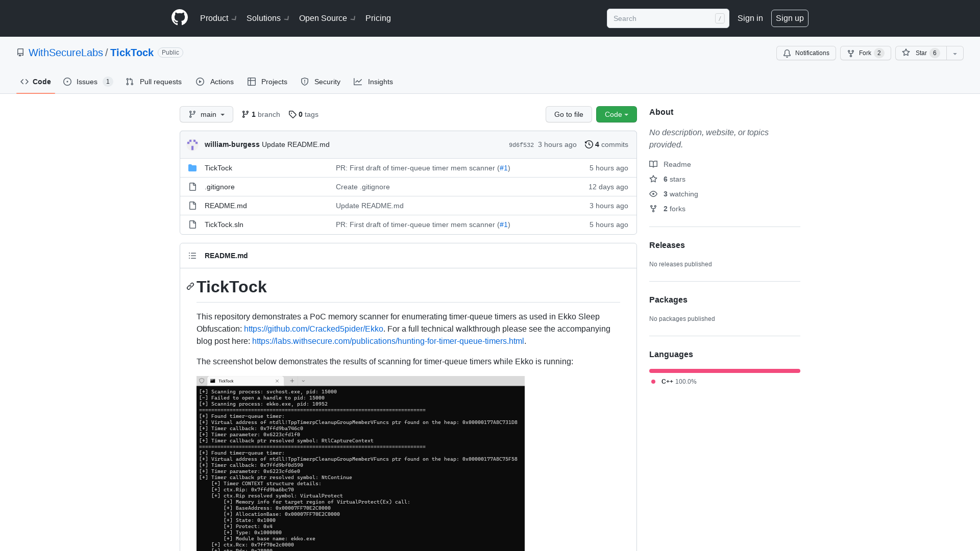Click the Notifications bell button

click(x=806, y=53)
